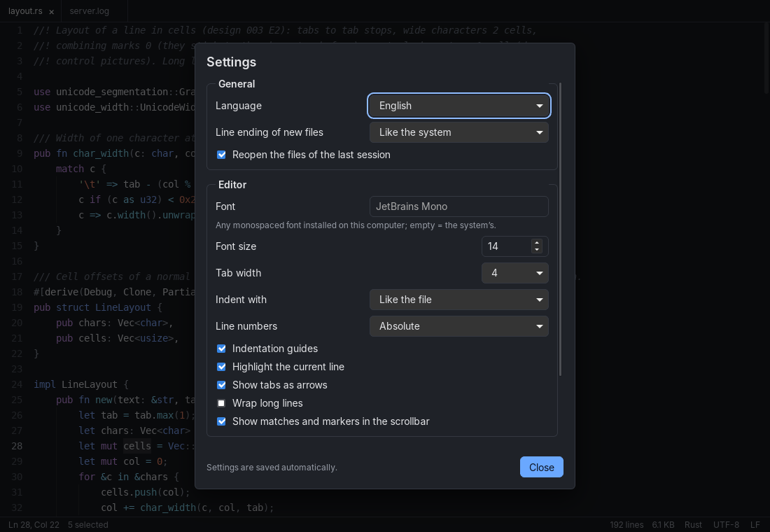Enable Wrap long lines checkbox
Screen dimensions: 770x532
[221, 402]
